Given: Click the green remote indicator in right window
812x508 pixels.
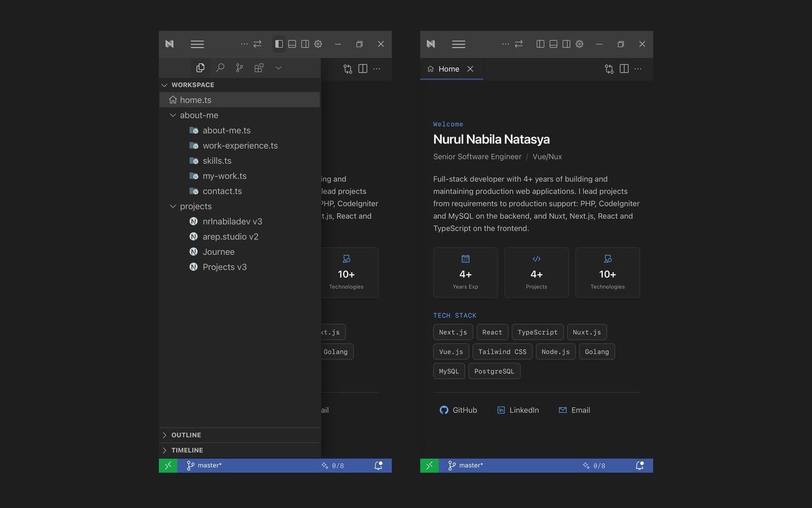Looking at the screenshot, I should 429,465.
